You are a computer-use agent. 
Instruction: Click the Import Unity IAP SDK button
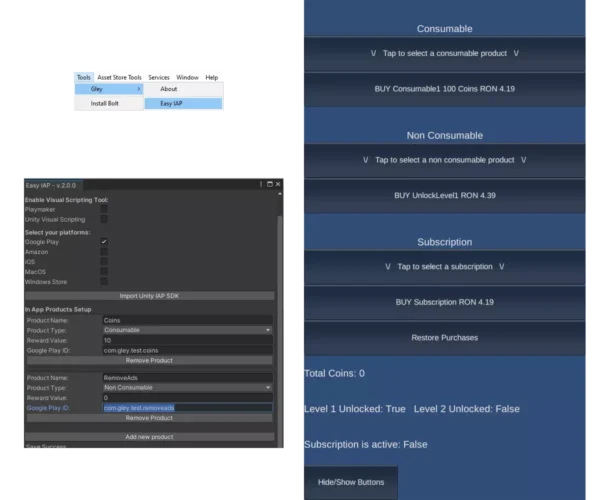pos(149,296)
